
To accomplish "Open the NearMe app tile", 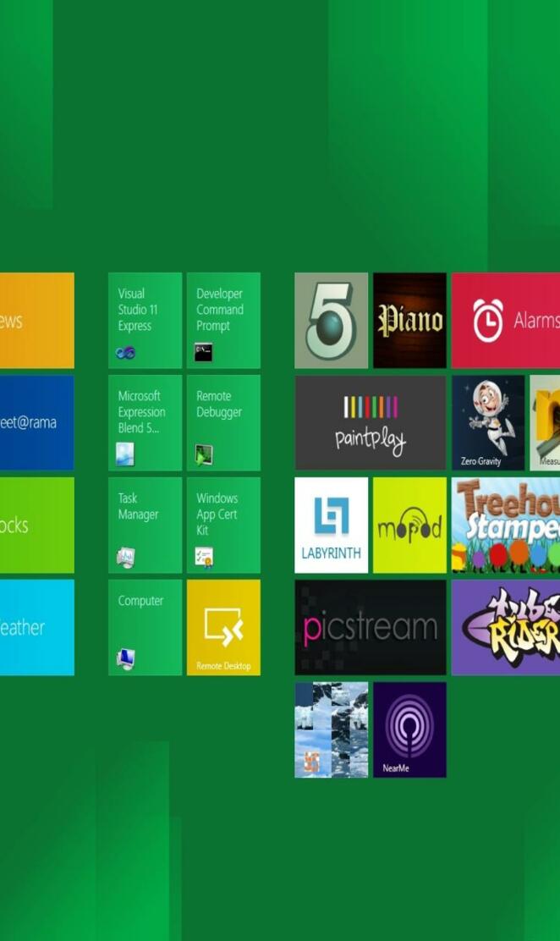I will (409, 729).
